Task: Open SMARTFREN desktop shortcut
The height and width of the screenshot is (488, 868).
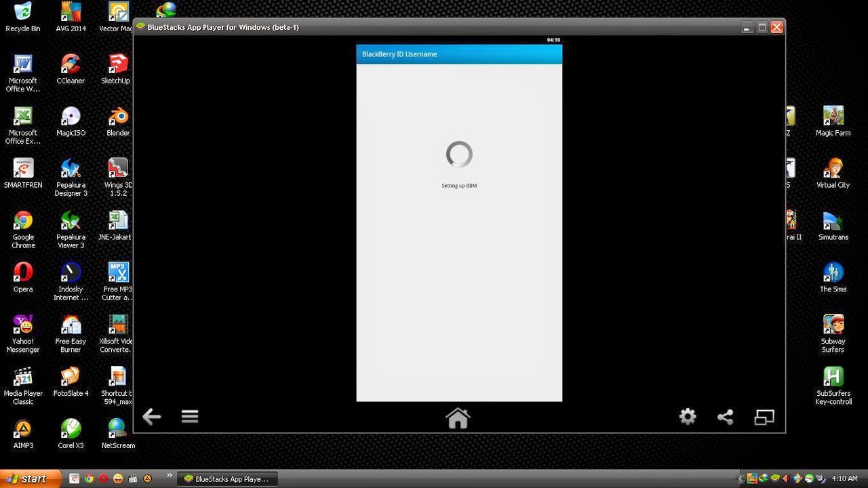Action: pyautogui.click(x=23, y=174)
